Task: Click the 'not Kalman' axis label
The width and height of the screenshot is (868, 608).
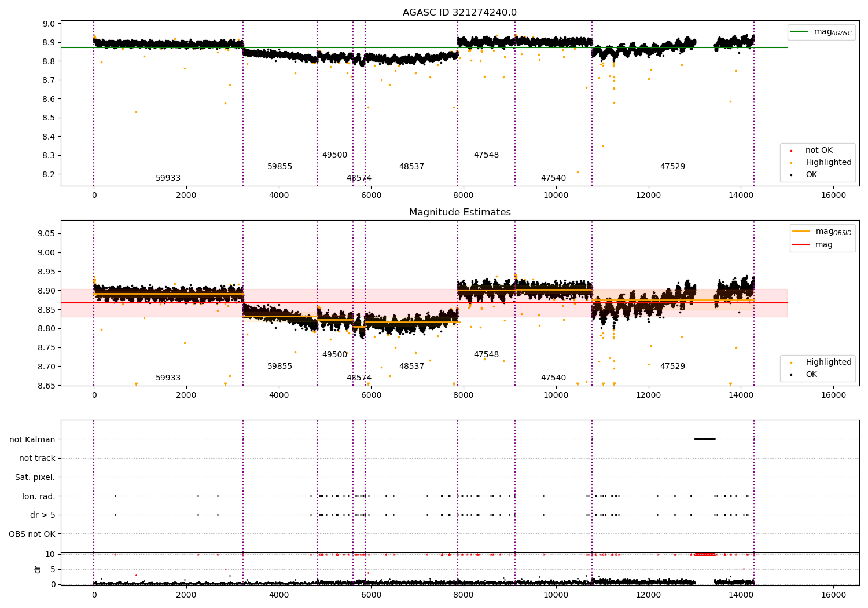Action: (x=32, y=439)
